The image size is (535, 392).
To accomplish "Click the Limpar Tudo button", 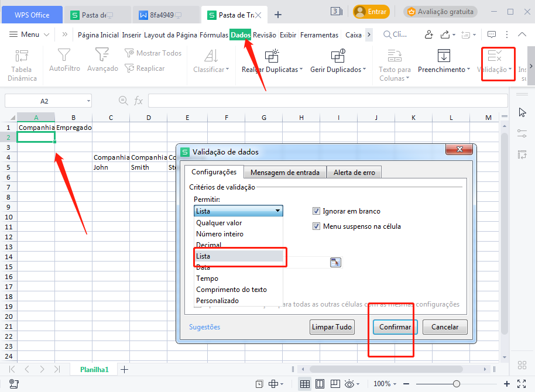I will click(332, 327).
